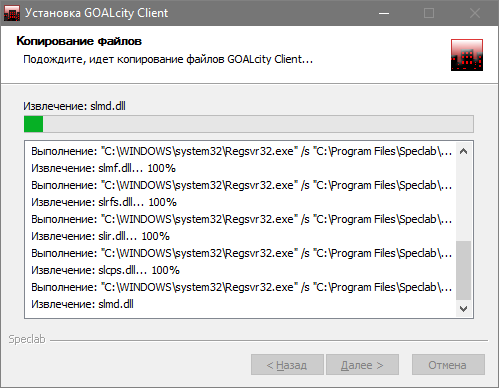This screenshot has width=499, height=388.
Task: Select the slcps.dll 100% log entry
Action: (105, 270)
